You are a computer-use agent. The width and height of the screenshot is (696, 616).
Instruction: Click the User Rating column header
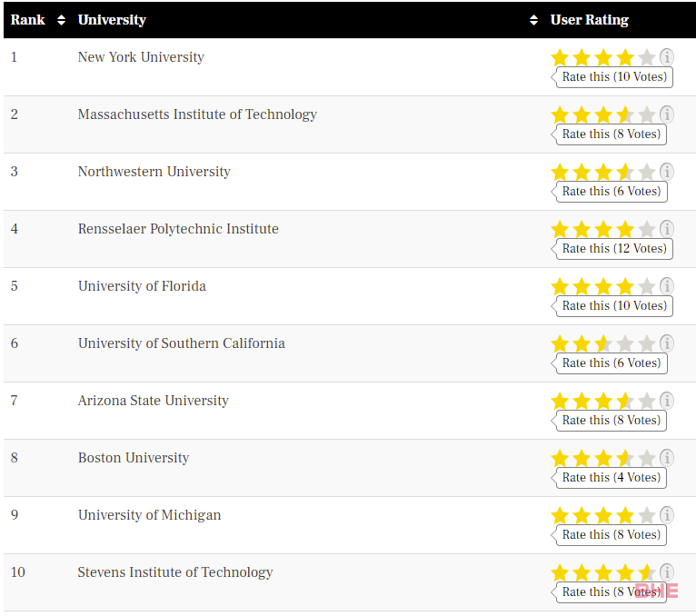[x=589, y=20]
